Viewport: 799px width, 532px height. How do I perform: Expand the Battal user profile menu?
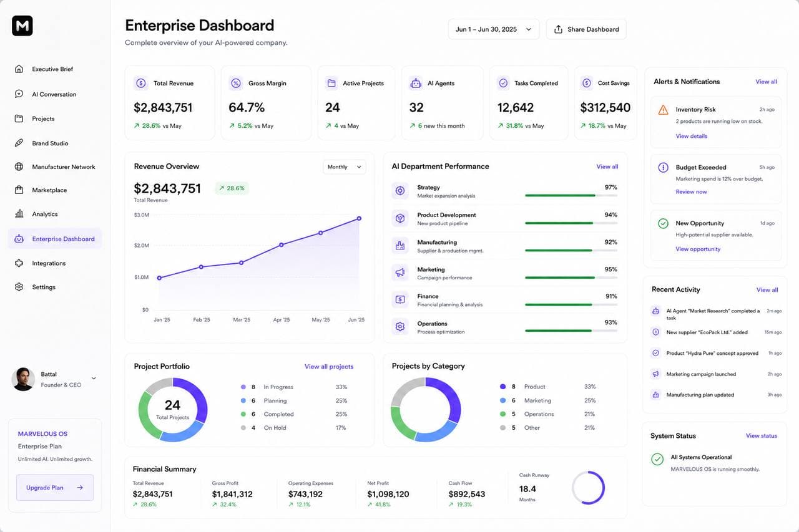[94, 378]
